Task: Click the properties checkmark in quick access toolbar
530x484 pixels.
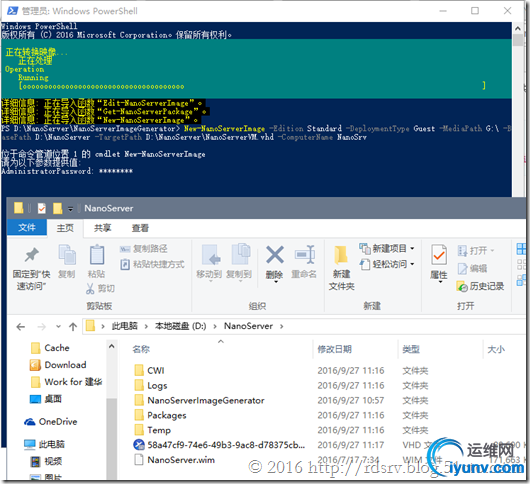Action: click(42, 208)
